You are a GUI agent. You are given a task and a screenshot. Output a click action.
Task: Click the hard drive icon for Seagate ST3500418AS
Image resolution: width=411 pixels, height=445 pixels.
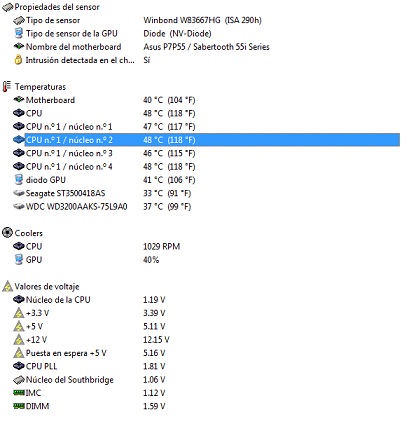[19, 193]
